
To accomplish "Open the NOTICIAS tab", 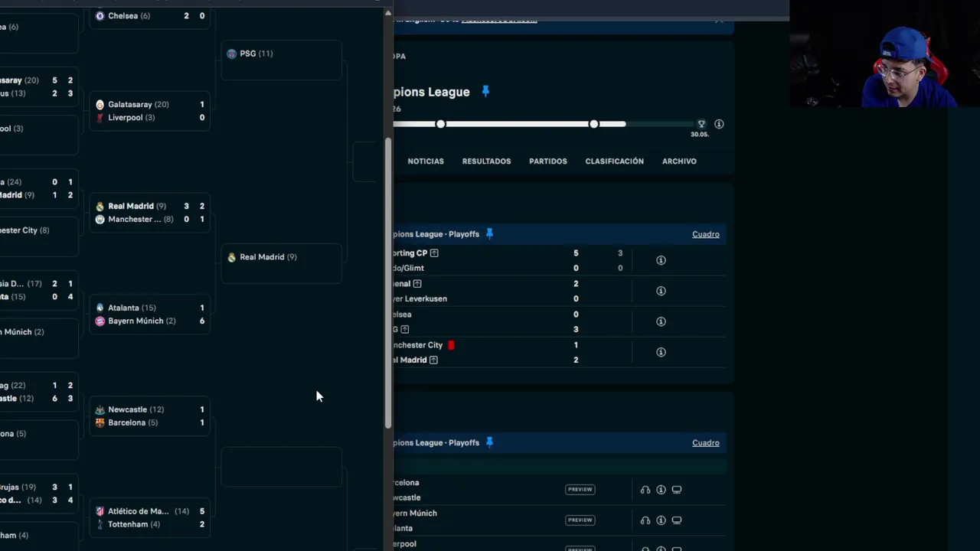I will [426, 161].
